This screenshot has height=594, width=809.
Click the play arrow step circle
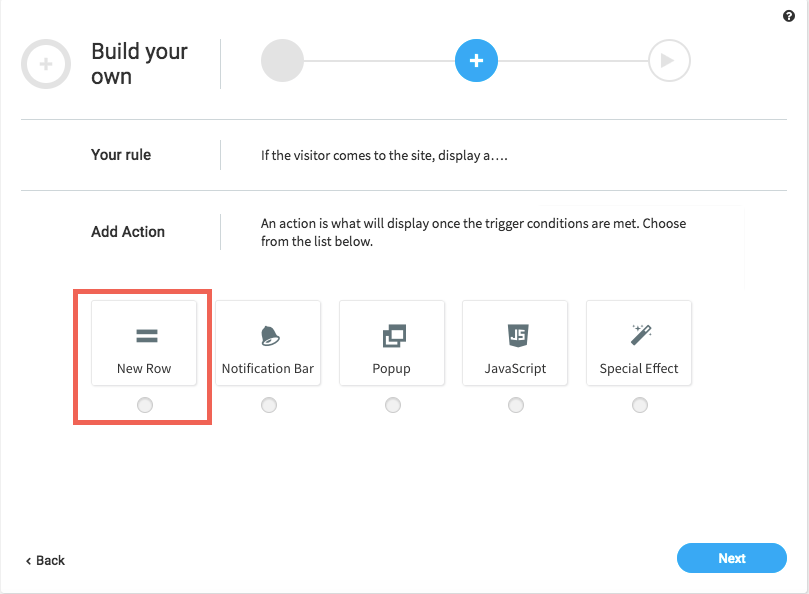[669, 60]
